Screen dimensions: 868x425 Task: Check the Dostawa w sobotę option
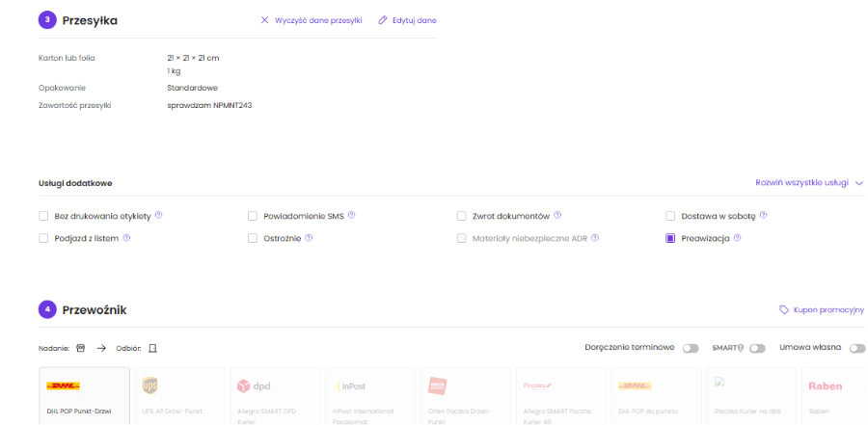point(670,216)
